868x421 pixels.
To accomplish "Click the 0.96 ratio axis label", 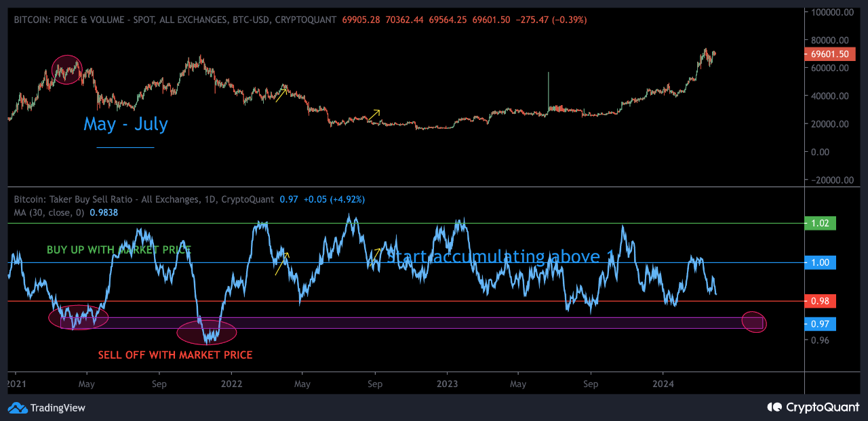I will click(821, 340).
